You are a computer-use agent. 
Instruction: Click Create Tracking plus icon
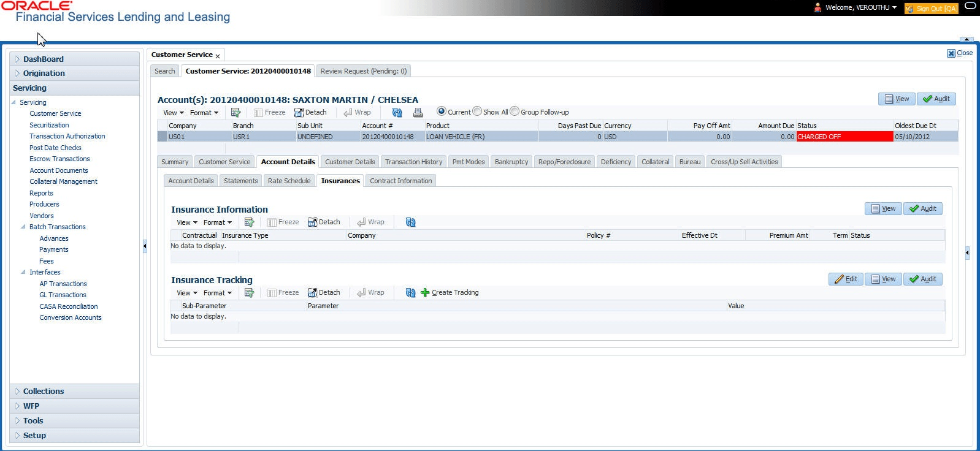pyautogui.click(x=425, y=293)
